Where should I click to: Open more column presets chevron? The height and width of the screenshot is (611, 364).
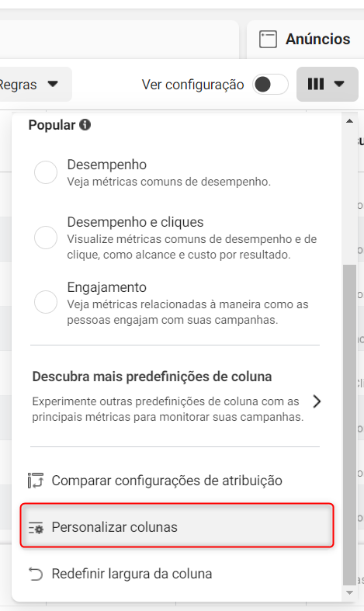coord(317,401)
